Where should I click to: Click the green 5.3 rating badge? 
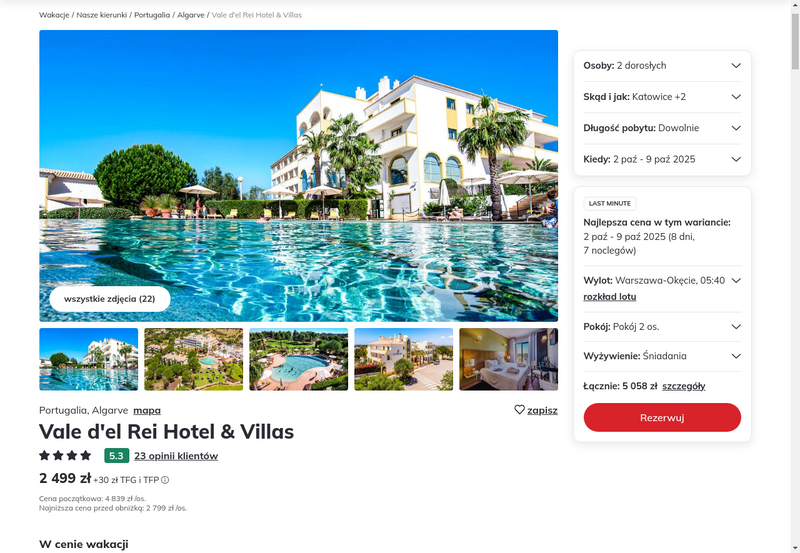(x=116, y=456)
